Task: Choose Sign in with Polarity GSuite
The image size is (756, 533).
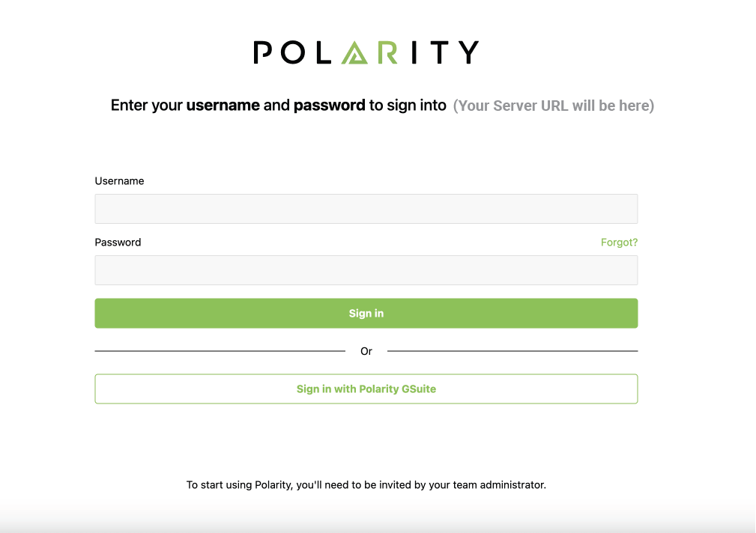Action: [366, 389]
